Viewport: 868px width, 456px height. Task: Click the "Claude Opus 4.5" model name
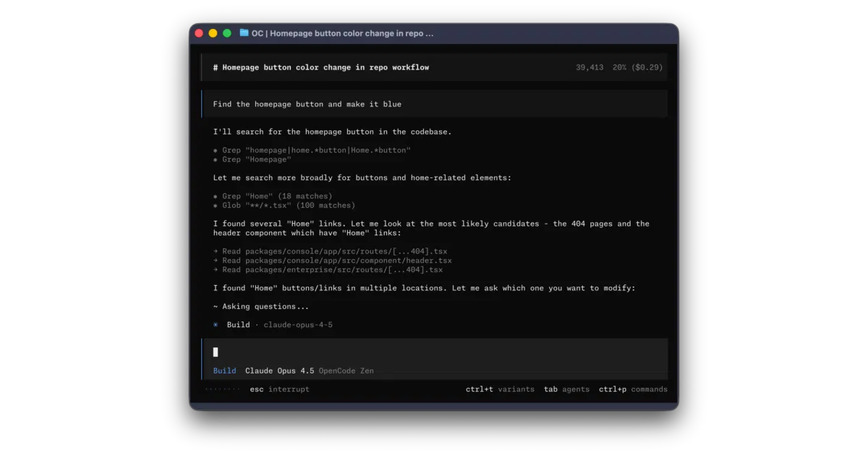pyautogui.click(x=280, y=371)
